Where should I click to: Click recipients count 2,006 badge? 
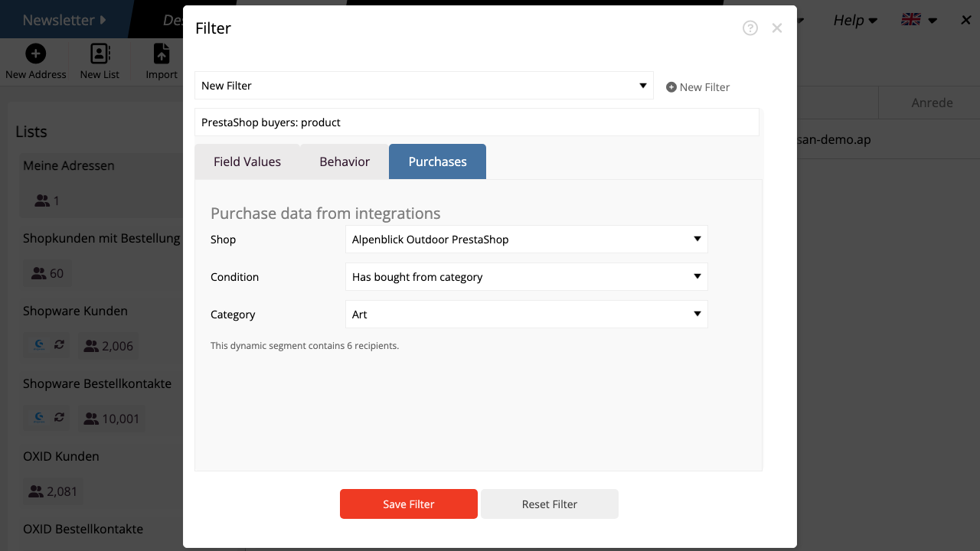tap(109, 346)
